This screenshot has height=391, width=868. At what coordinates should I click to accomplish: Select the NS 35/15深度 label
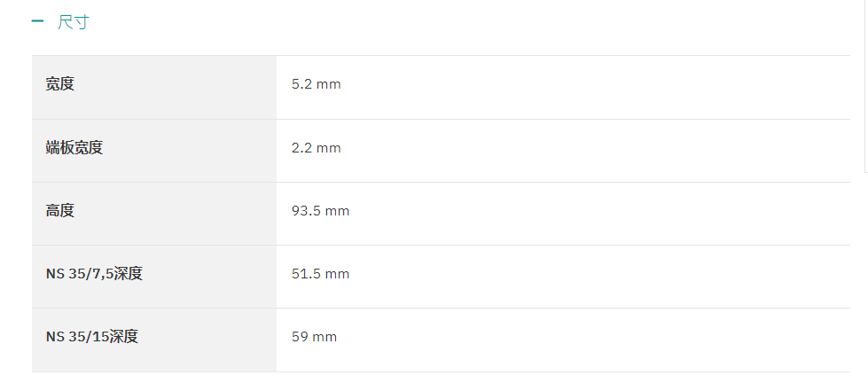(x=92, y=337)
